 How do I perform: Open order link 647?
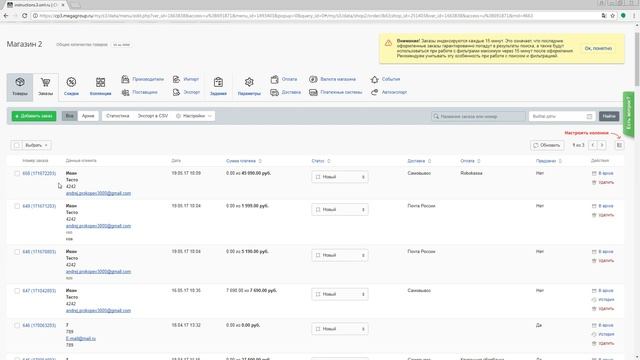tap(39, 291)
